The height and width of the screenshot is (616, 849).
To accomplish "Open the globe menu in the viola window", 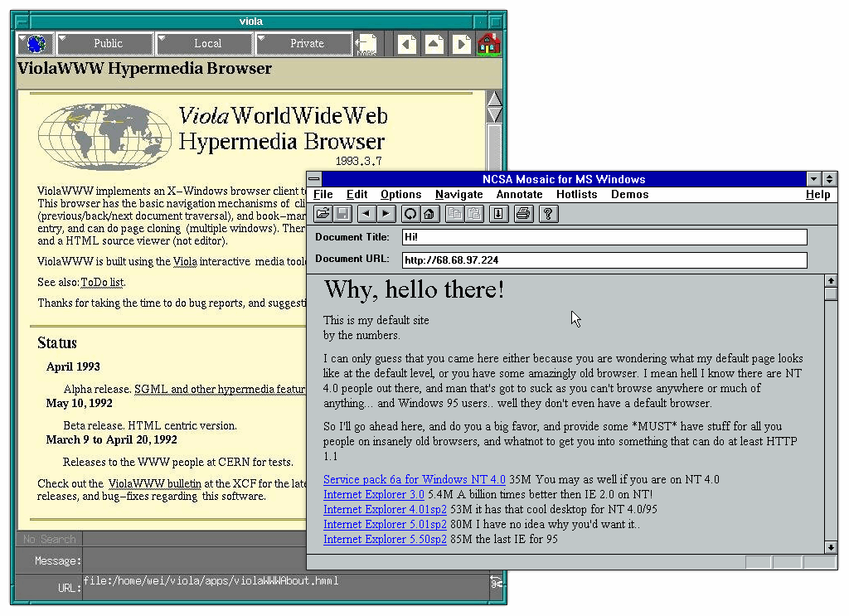I will (36, 43).
